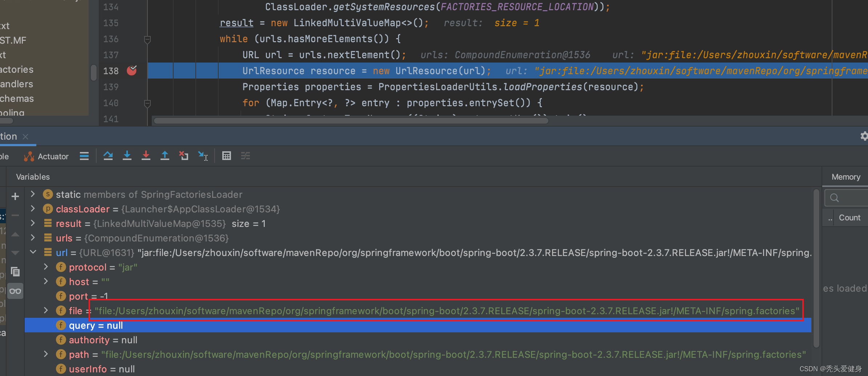This screenshot has height=376, width=868.
Task: Click the red Force Step Into icon
Action: pyautogui.click(x=146, y=156)
